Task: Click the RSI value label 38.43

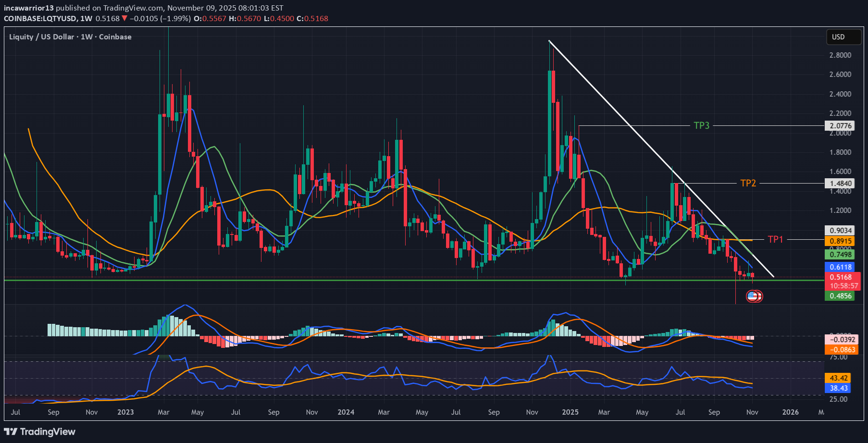Action: tap(838, 388)
